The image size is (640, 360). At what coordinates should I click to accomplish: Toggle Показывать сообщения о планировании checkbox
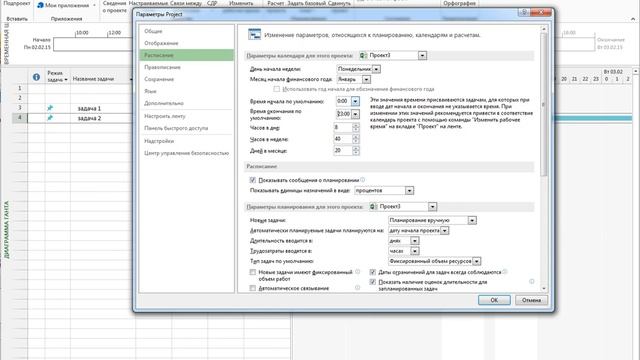(x=253, y=180)
